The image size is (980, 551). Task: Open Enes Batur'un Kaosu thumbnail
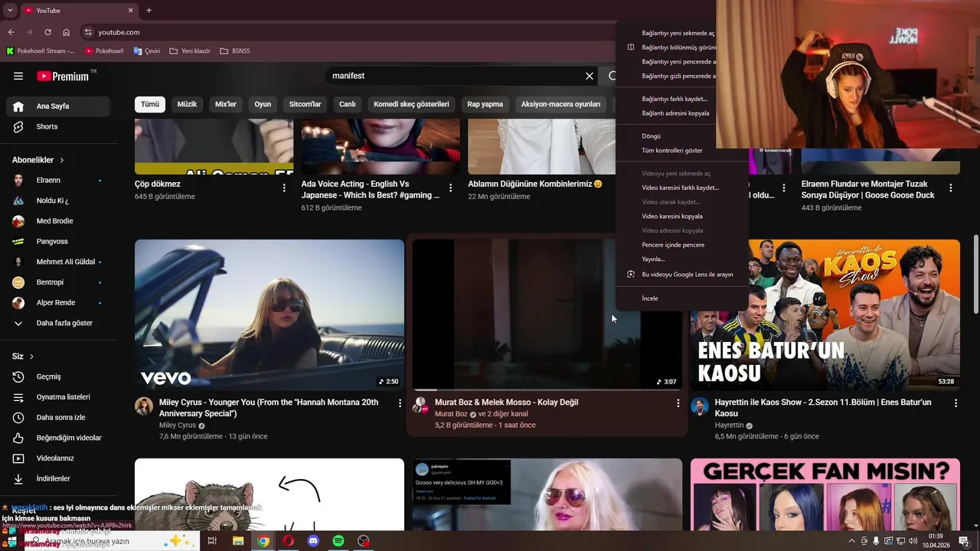coord(825,315)
